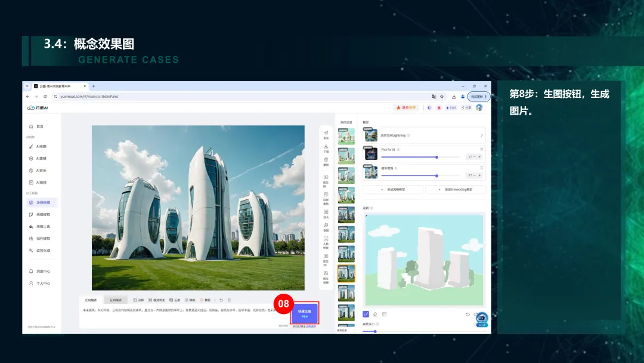The image size is (644, 363).
Task: Increase Flux for XL weight with plus
Action: [479, 157]
